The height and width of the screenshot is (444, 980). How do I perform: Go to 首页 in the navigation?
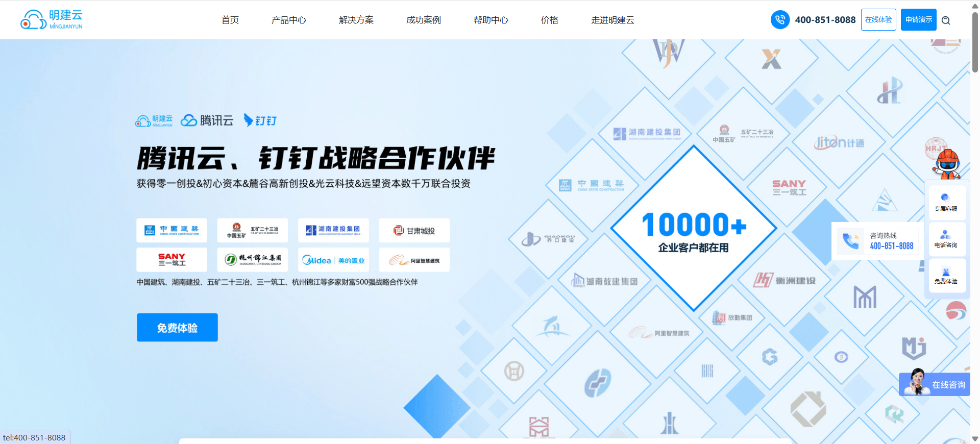pos(230,20)
